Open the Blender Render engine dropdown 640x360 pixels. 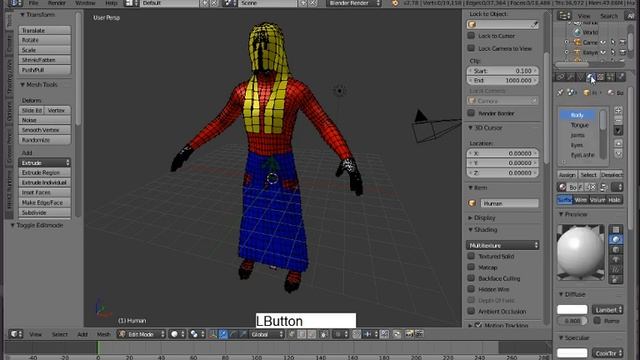click(x=354, y=3)
